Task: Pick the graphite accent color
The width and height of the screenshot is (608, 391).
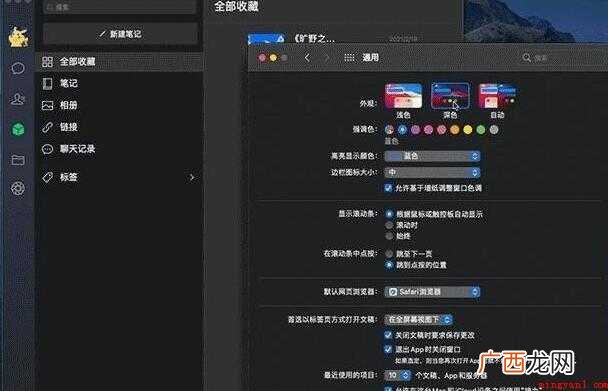Action: point(494,130)
